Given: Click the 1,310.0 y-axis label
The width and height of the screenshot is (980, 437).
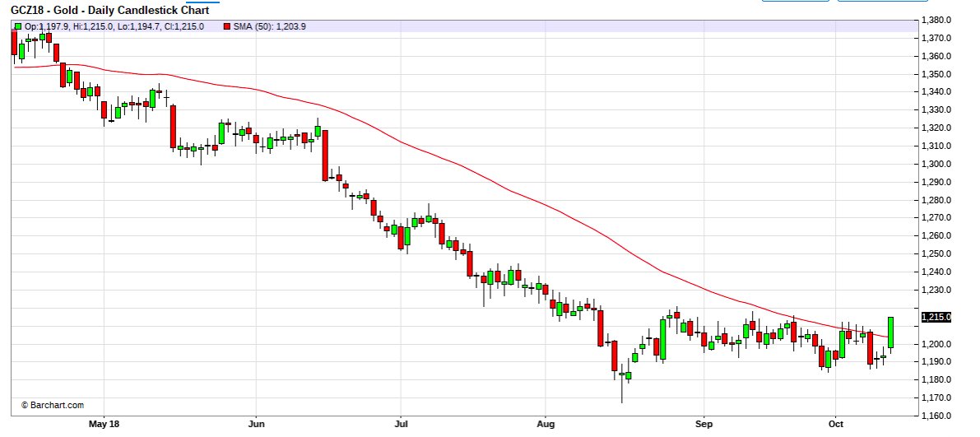Looking at the screenshot, I should pyautogui.click(x=936, y=146).
